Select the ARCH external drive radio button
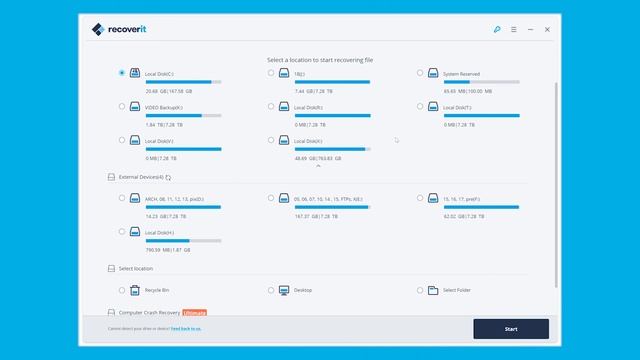640x360 pixels. [x=122, y=198]
